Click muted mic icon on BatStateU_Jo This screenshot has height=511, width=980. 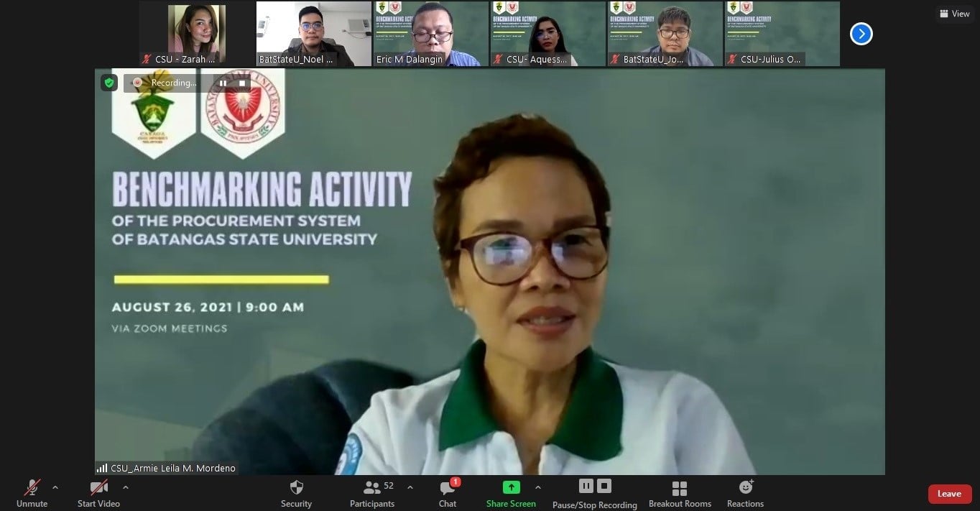pos(615,60)
